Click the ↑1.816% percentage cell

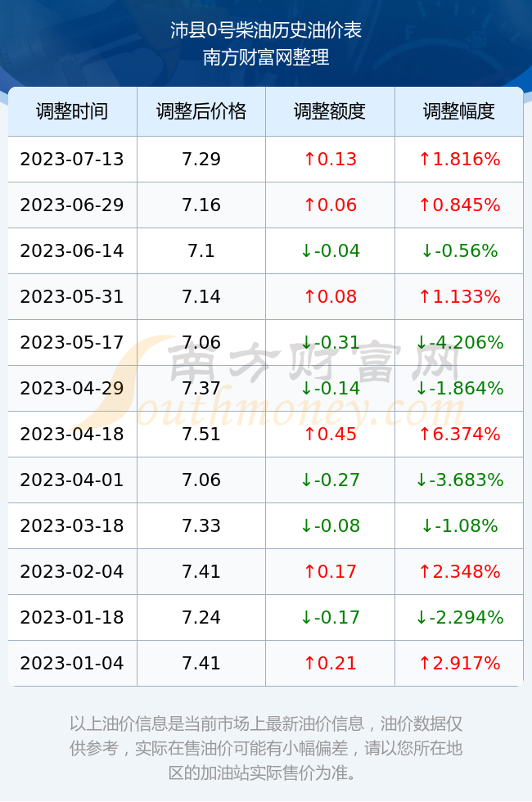459,159
